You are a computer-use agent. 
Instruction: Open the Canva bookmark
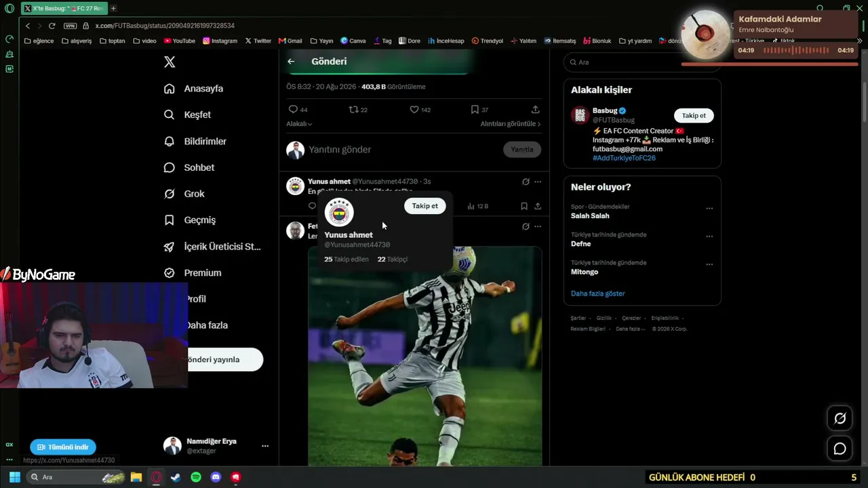[353, 41]
